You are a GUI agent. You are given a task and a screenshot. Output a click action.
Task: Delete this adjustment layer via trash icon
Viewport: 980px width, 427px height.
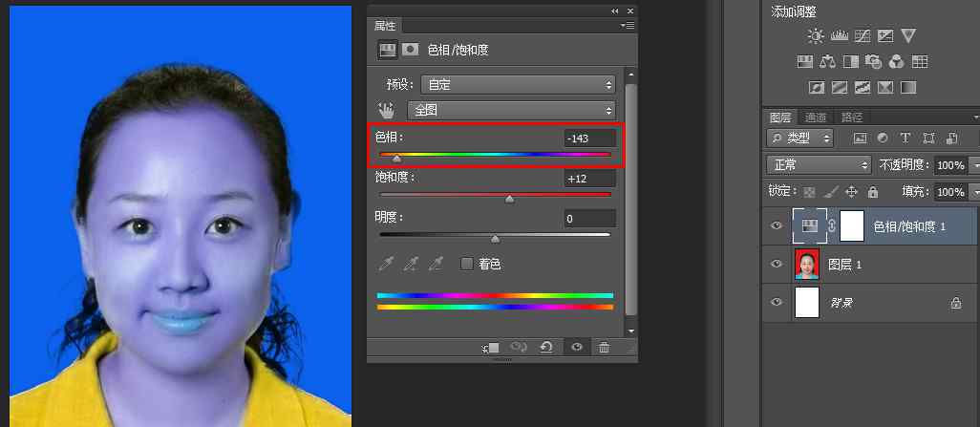[x=604, y=348]
